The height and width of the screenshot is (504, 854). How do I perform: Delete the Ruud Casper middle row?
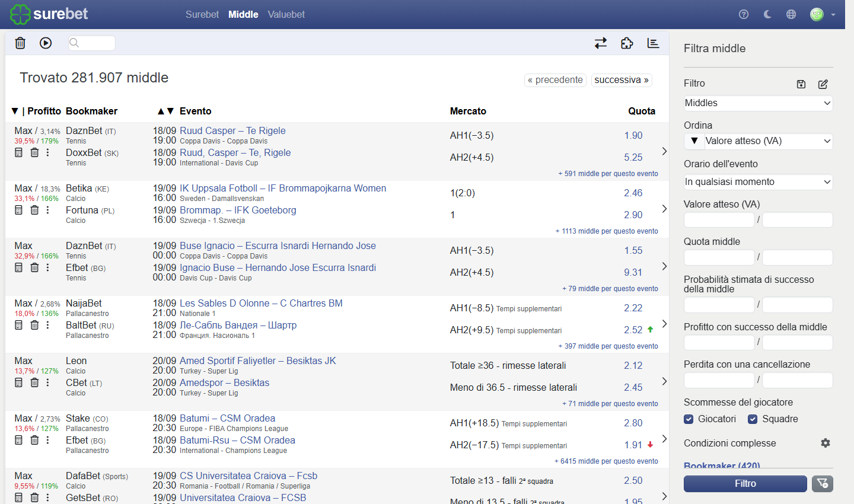34,152
